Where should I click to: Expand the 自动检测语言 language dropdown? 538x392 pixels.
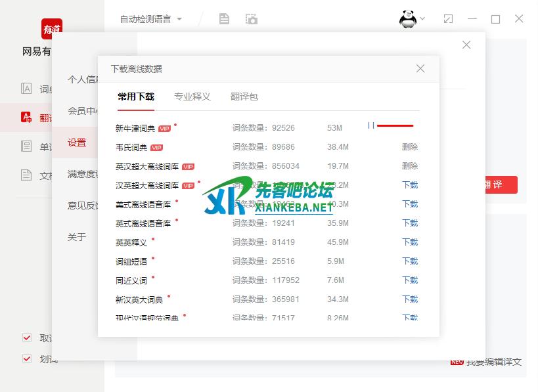tap(150, 19)
